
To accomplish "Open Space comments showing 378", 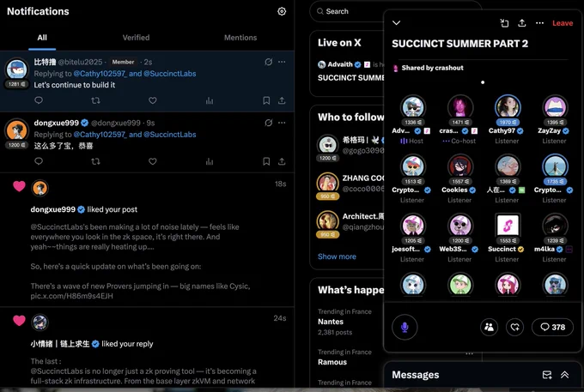I will [x=552, y=327].
